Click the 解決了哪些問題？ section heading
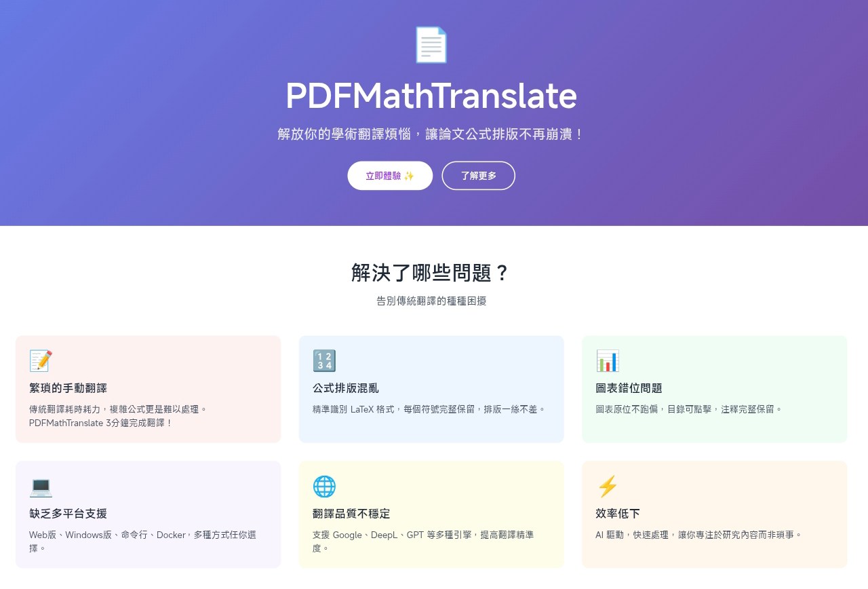The image size is (868, 589). [431, 272]
